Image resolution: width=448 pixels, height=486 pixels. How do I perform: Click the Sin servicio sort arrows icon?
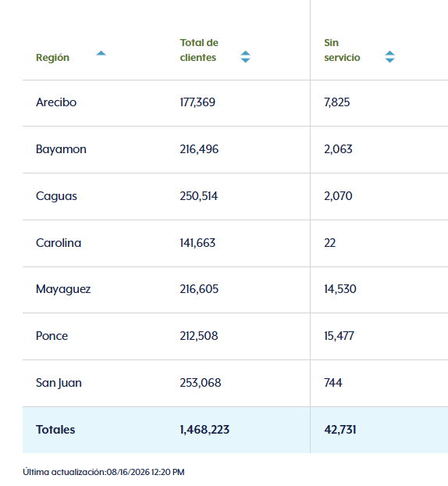click(x=389, y=57)
